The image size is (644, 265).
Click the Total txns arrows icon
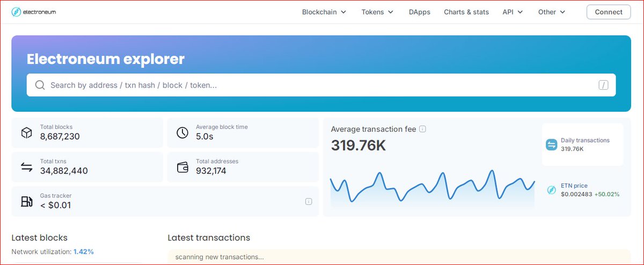tap(26, 167)
